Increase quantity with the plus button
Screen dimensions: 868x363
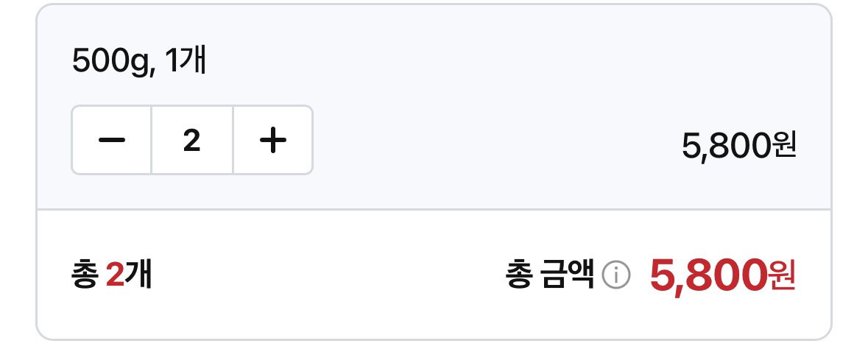click(x=273, y=140)
